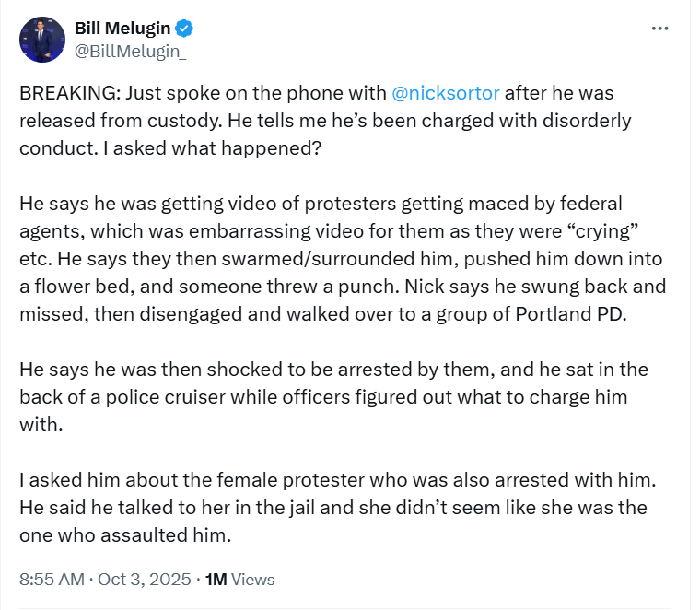Click the paragraph about the female protester
The width and height of the screenshot is (700, 610).
(332, 507)
